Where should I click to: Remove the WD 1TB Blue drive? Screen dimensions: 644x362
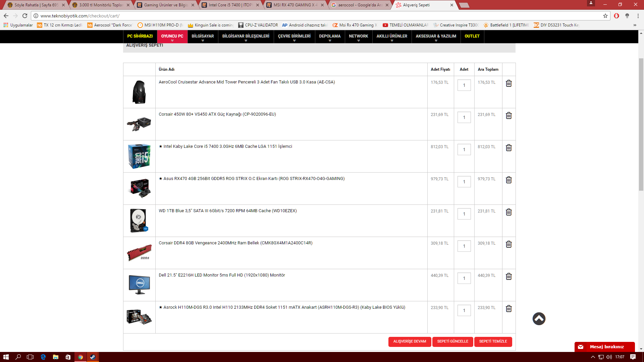click(x=508, y=212)
